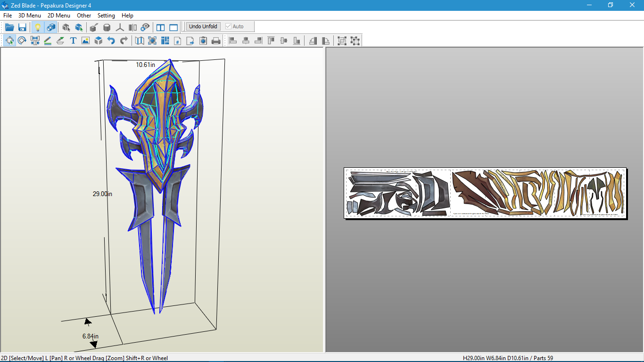The height and width of the screenshot is (362, 644).
Task: Click the unfolded pattern sheet in 2D view
Action: [x=485, y=193]
